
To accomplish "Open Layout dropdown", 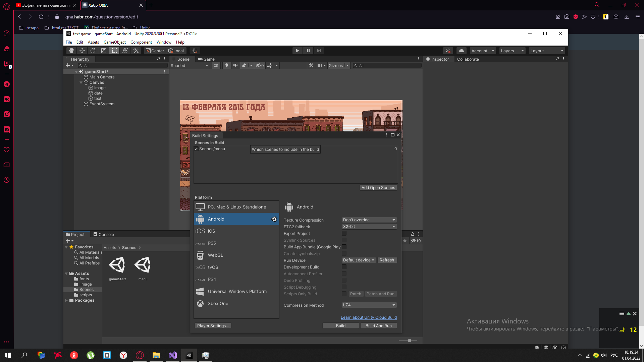I will (547, 51).
